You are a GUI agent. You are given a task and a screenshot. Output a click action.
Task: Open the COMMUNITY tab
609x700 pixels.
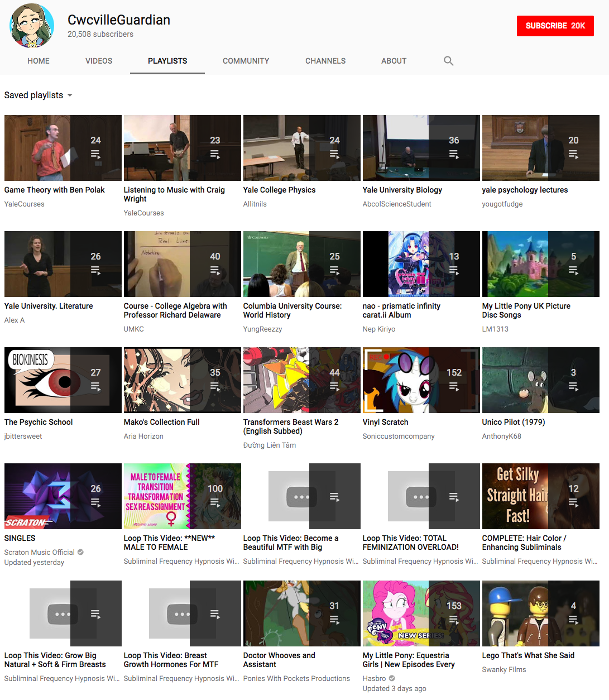(246, 61)
